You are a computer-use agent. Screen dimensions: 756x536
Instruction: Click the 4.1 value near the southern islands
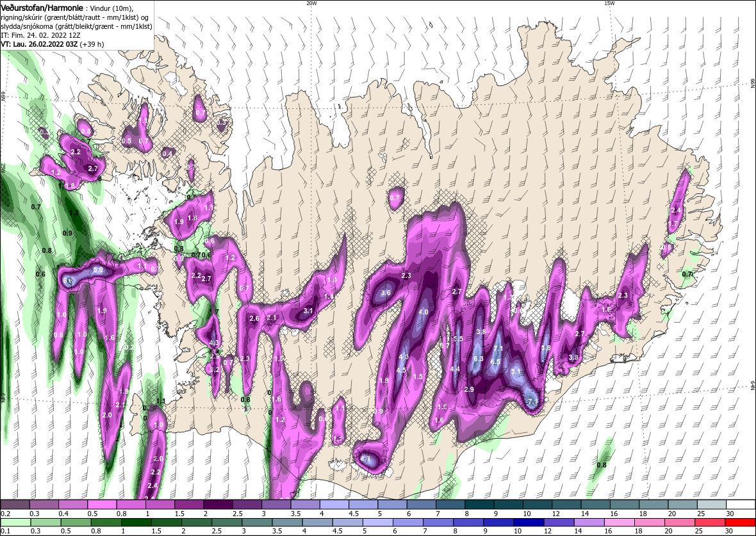[365, 459]
